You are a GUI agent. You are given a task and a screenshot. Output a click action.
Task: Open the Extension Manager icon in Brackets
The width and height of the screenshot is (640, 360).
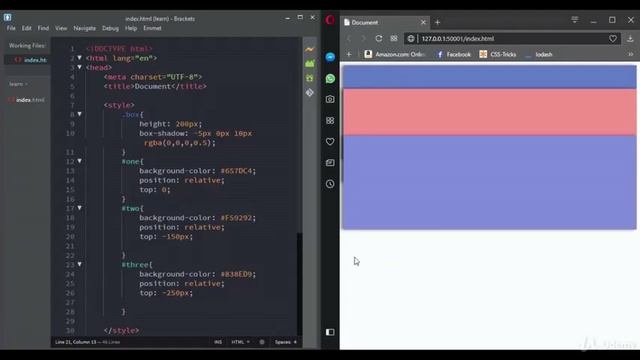(310, 64)
